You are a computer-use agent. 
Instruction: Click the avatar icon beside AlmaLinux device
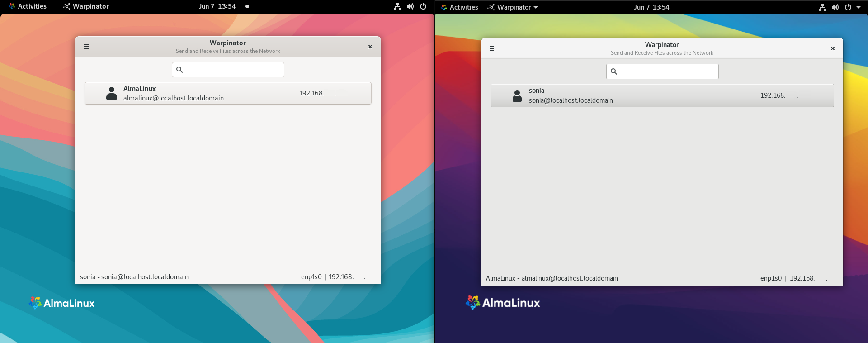click(x=112, y=93)
